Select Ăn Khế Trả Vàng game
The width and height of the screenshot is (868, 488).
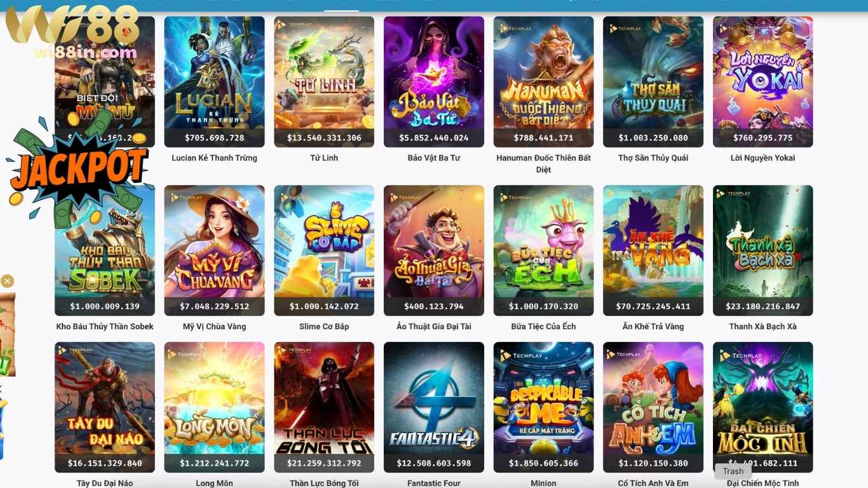653,250
